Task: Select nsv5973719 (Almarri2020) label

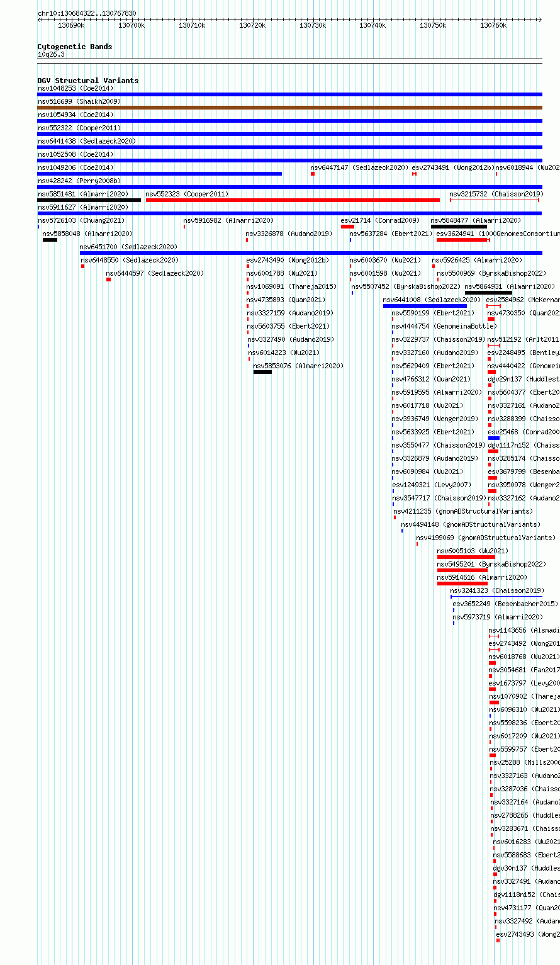Action: (x=498, y=617)
